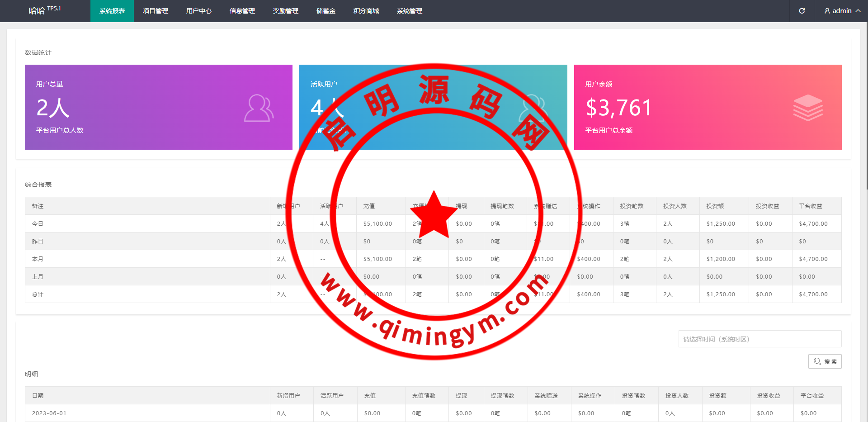
Task: Click the admin user avatar icon
Action: (827, 11)
